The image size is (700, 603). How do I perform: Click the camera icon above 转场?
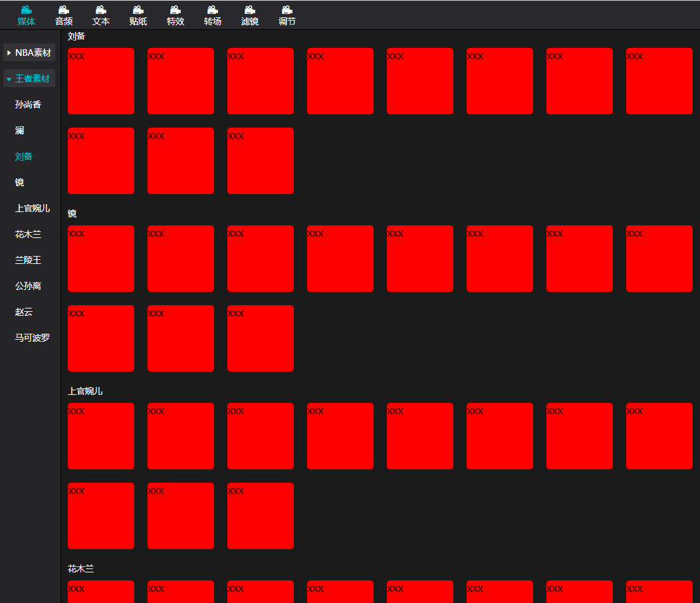pos(213,10)
